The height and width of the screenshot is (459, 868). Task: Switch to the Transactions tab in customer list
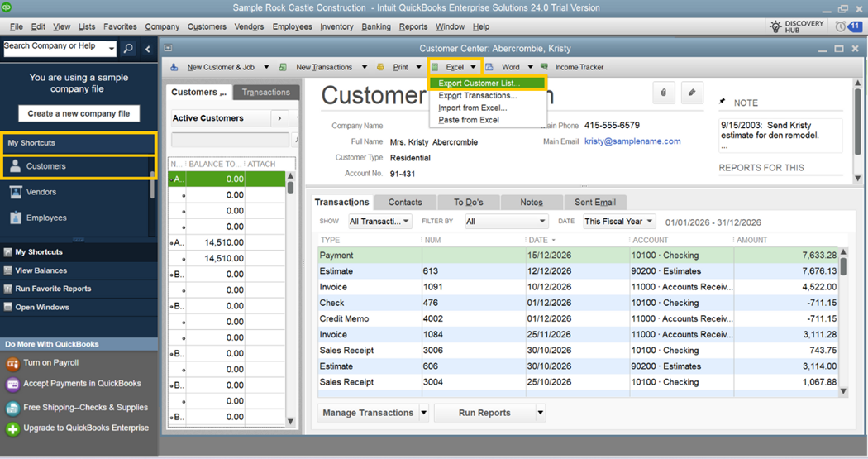click(x=265, y=93)
